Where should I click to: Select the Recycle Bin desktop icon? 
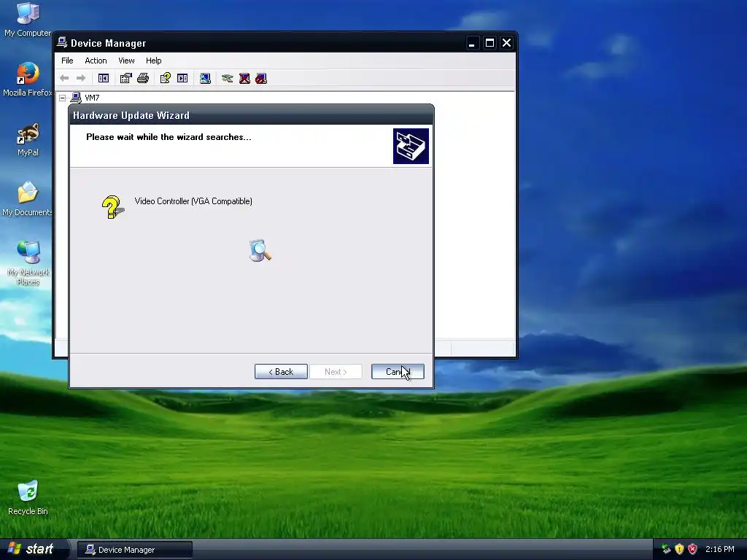pos(28,498)
